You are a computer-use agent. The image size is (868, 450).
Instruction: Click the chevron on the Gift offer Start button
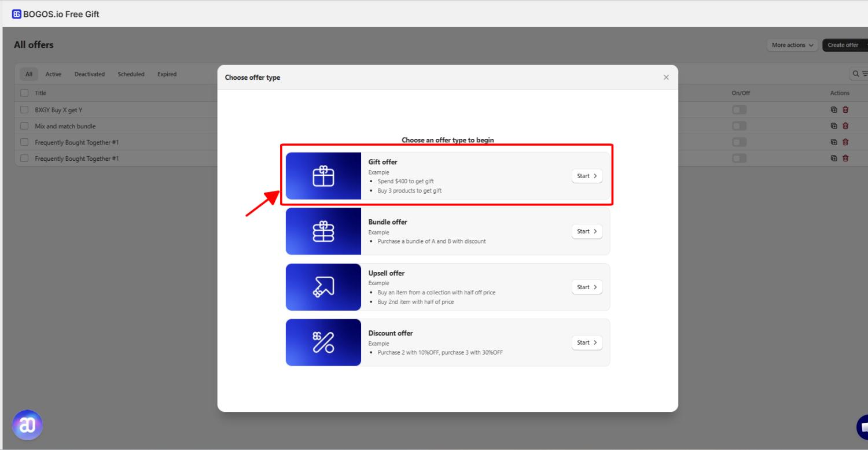(595, 176)
